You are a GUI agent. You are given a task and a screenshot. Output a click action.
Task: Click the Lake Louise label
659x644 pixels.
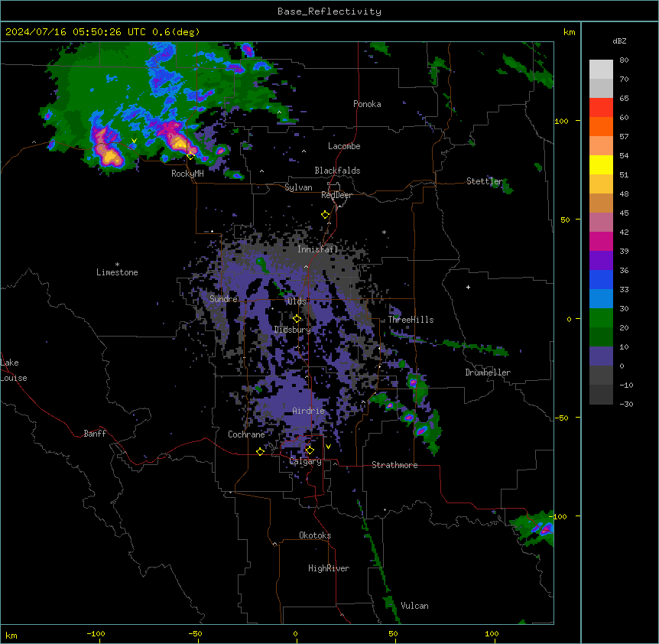tap(13, 370)
